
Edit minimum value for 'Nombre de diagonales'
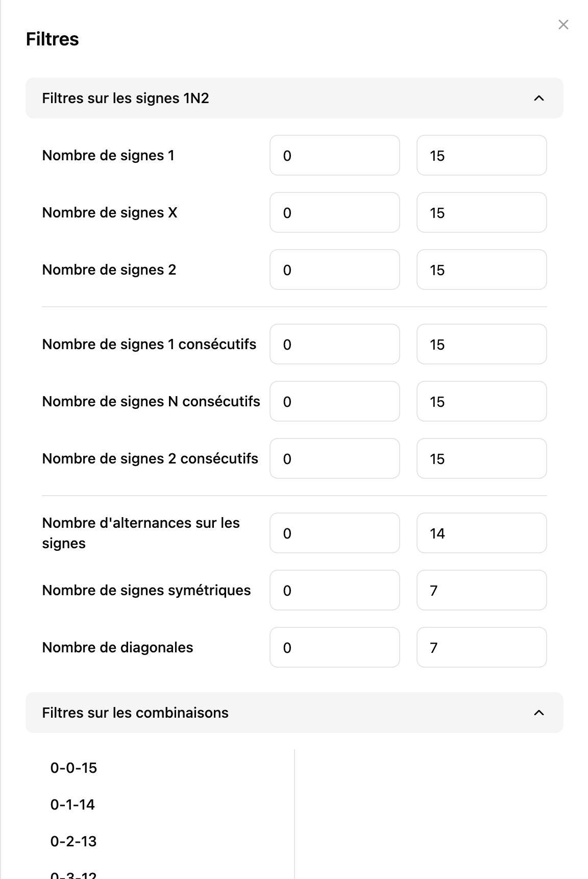point(335,647)
